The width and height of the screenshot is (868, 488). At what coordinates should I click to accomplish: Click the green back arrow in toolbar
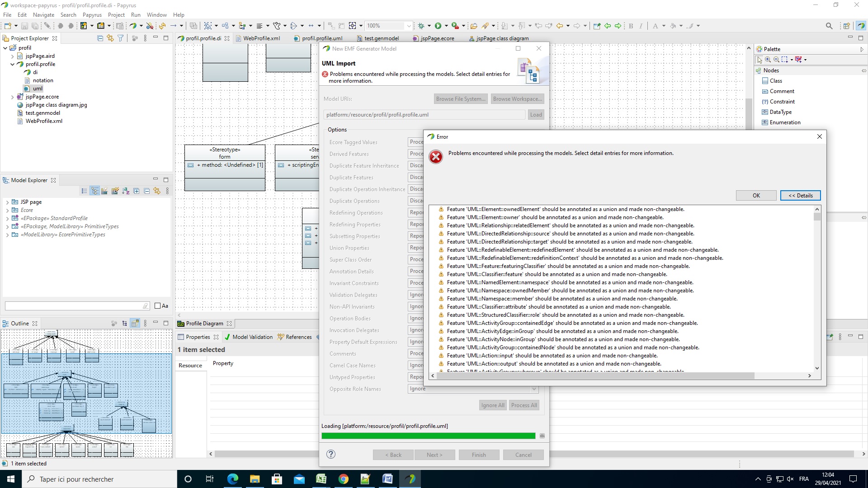608,26
